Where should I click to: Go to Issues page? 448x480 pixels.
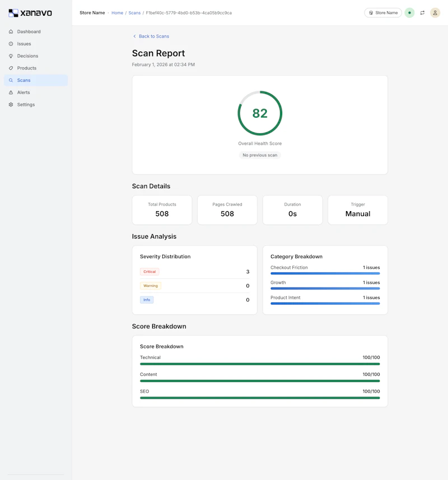(x=36, y=44)
